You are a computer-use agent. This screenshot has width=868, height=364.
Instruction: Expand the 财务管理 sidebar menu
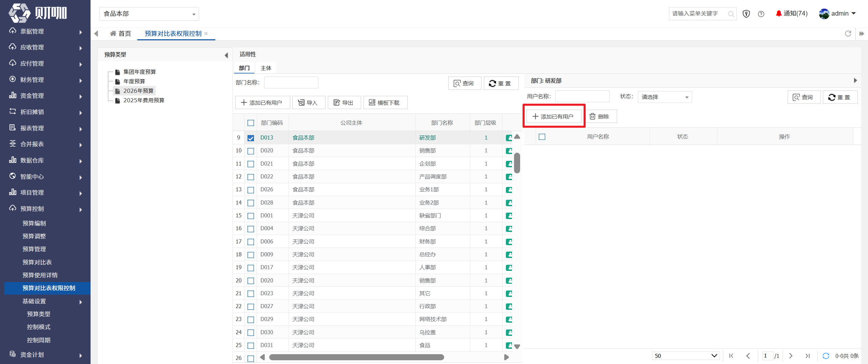pos(45,80)
